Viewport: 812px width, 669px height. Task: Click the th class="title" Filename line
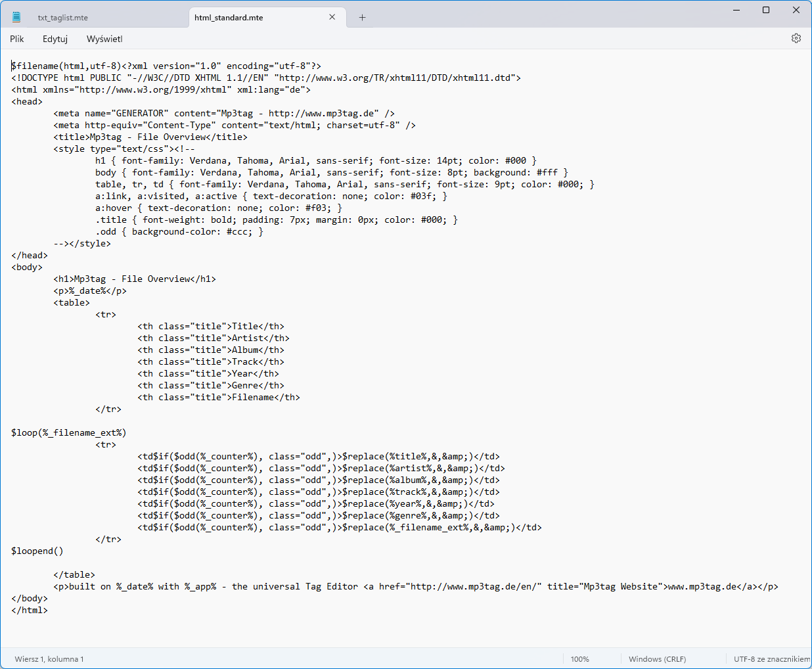[219, 397]
